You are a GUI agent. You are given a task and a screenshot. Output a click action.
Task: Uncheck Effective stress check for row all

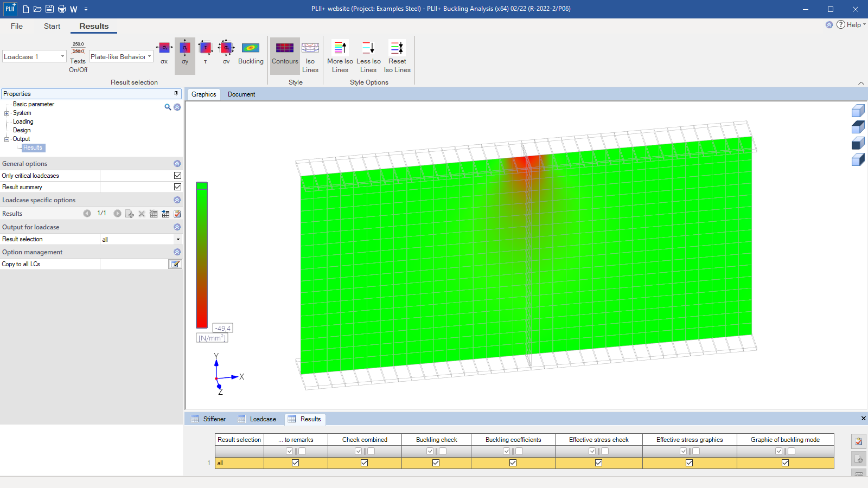598,463
